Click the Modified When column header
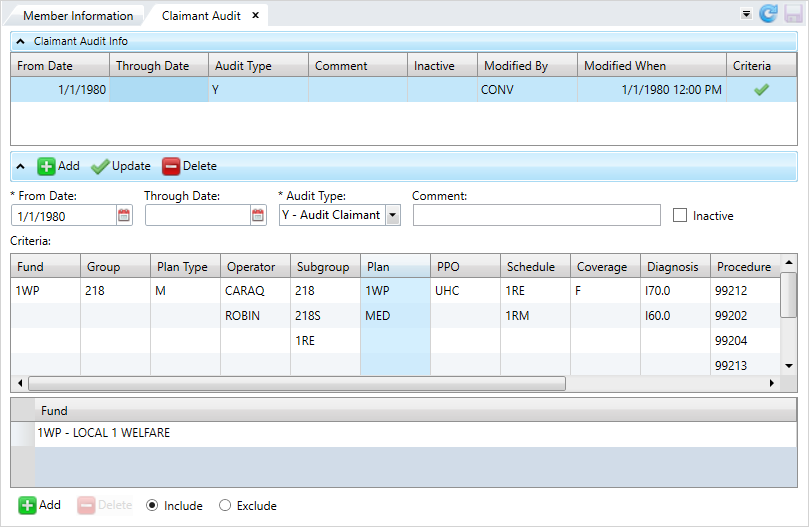Screen dimensions: 809x527 coord(652,66)
